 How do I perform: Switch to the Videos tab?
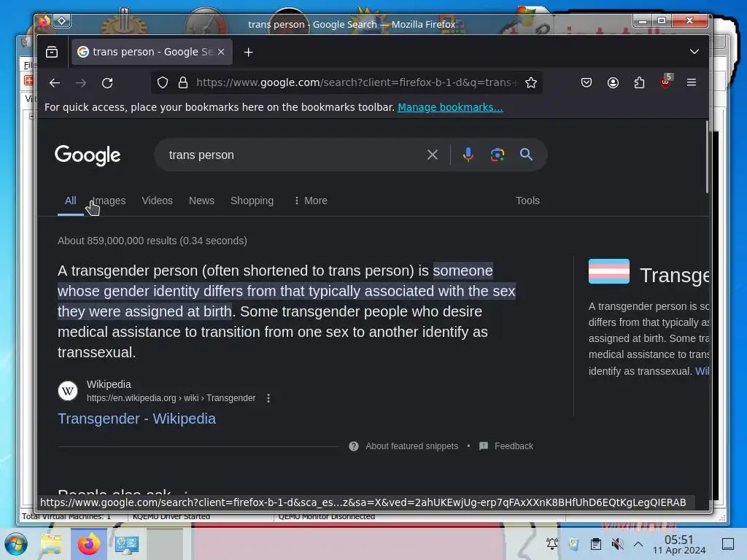[158, 201]
